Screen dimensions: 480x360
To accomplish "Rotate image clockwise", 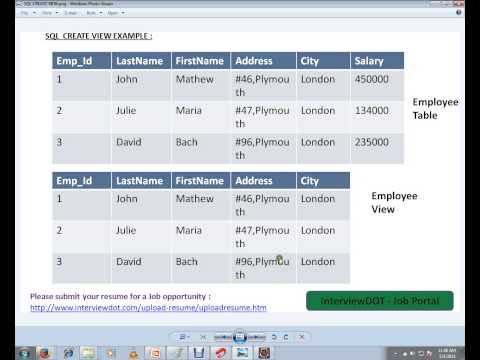I will click(286, 337).
